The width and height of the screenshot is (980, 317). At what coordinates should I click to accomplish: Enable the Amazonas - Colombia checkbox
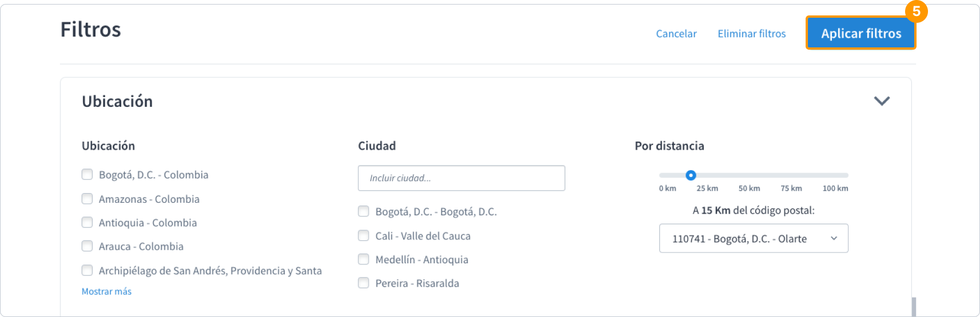[x=87, y=199]
